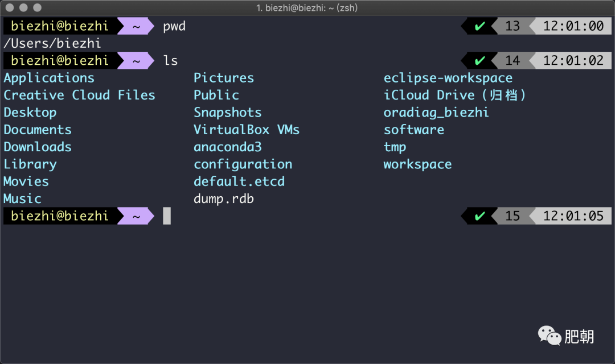Viewport: 615px width, 364px height.
Task: Click the oradiag_biezhi directory name
Action: pos(436,113)
